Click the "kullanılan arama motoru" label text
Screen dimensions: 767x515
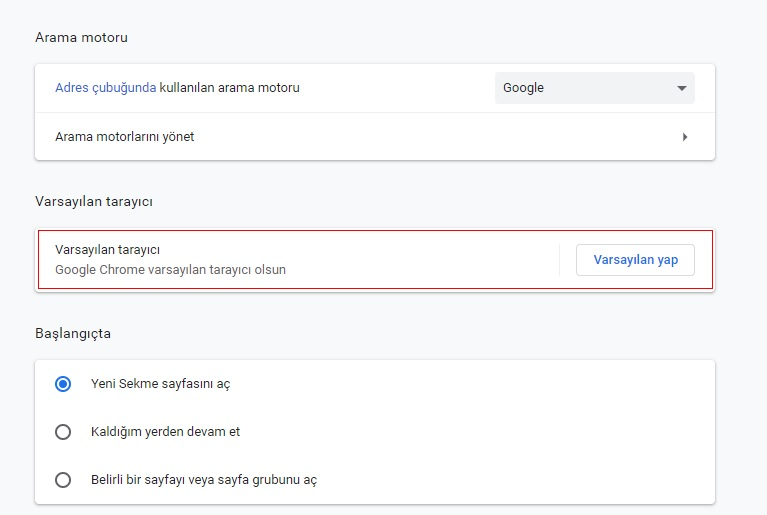pos(229,88)
